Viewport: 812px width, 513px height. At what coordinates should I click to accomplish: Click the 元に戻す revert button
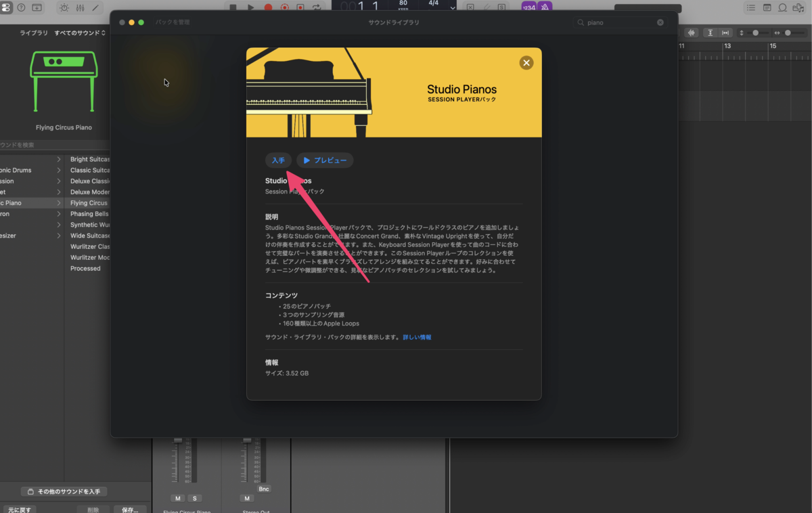19,510
